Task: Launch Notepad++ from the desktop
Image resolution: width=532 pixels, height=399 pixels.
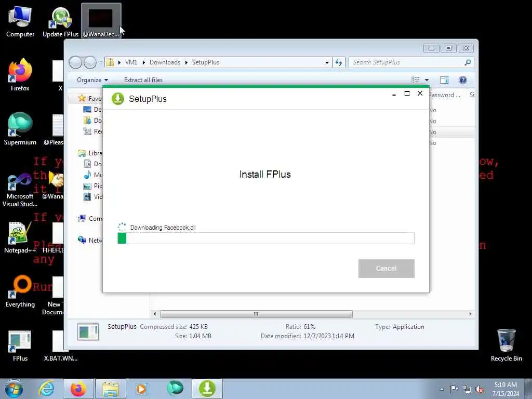Action: (x=20, y=237)
